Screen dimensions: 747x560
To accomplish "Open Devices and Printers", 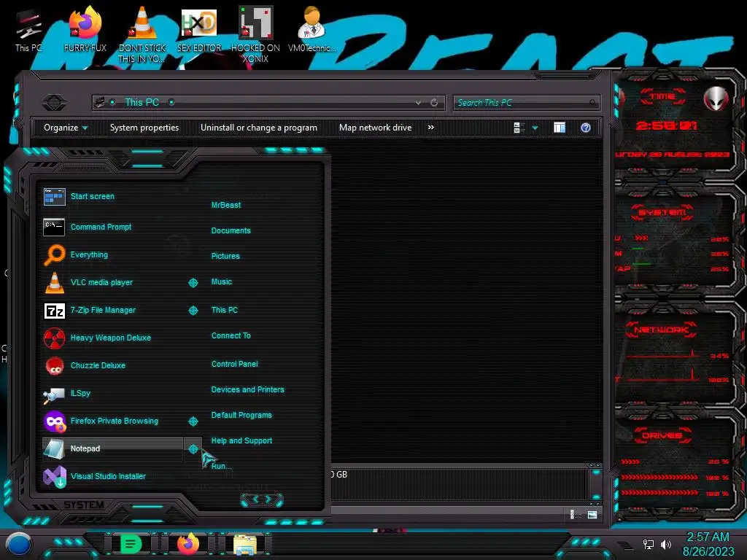I will point(247,389).
